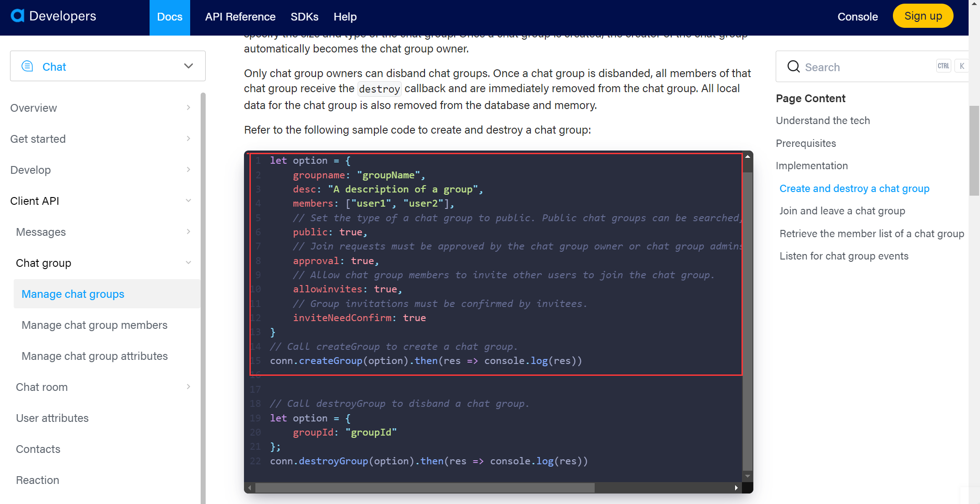Open the Console link
This screenshot has width=980, height=504.
857,17
